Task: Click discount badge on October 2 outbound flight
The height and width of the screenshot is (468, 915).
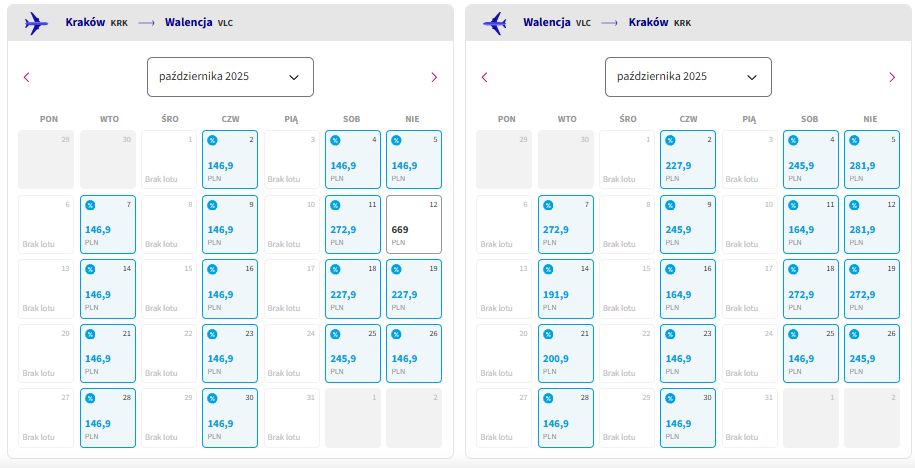Action: [x=212, y=140]
